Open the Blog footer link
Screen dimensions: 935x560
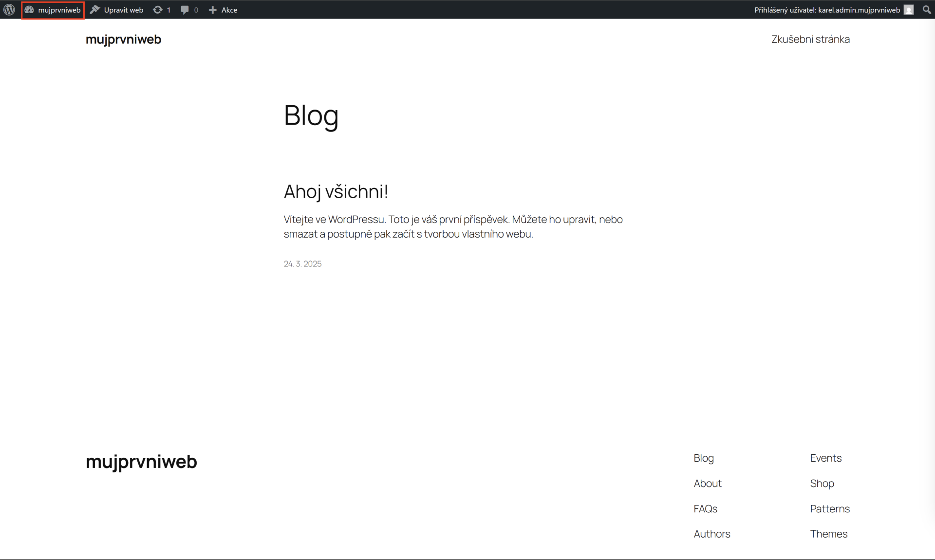point(703,458)
